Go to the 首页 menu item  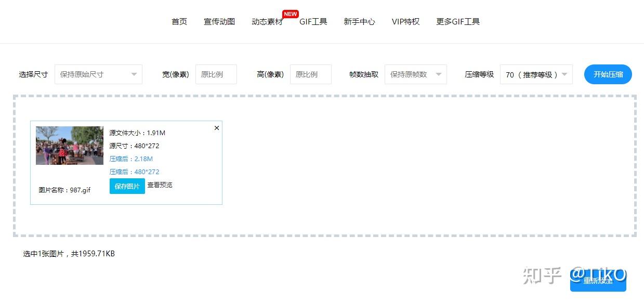[x=179, y=21]
